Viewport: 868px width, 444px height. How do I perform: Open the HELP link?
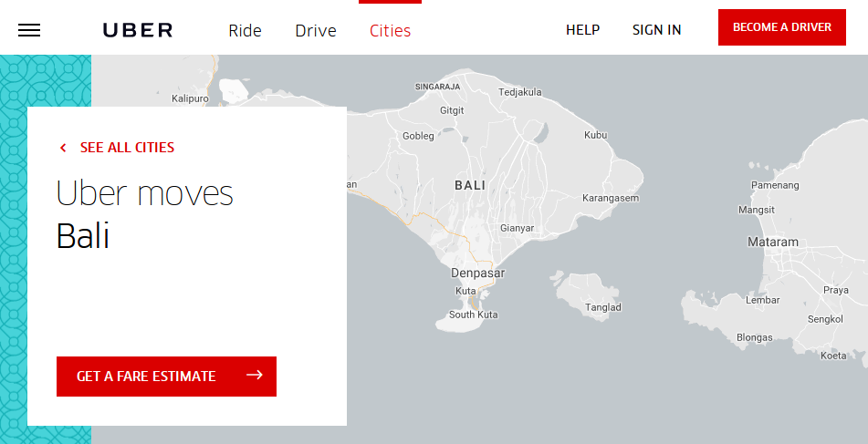582,30
